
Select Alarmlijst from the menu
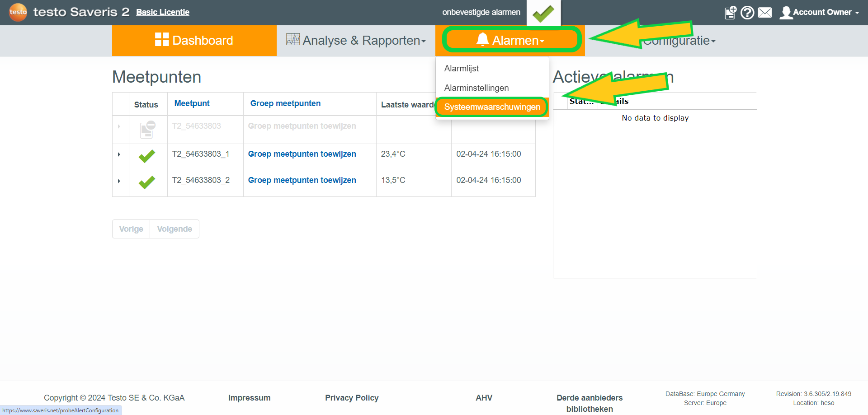coord(461,68)
